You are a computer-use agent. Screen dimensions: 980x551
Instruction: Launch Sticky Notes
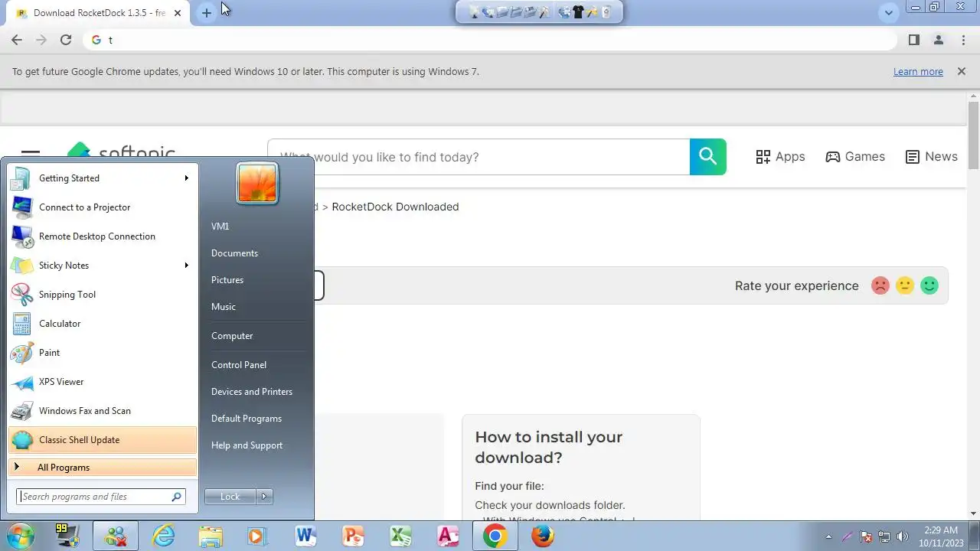[101, 266]
